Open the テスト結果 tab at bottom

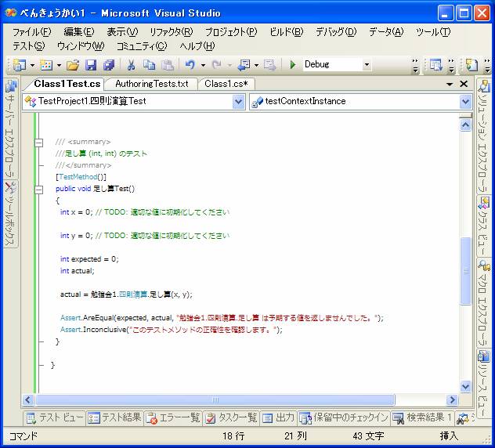pos(115,417)
